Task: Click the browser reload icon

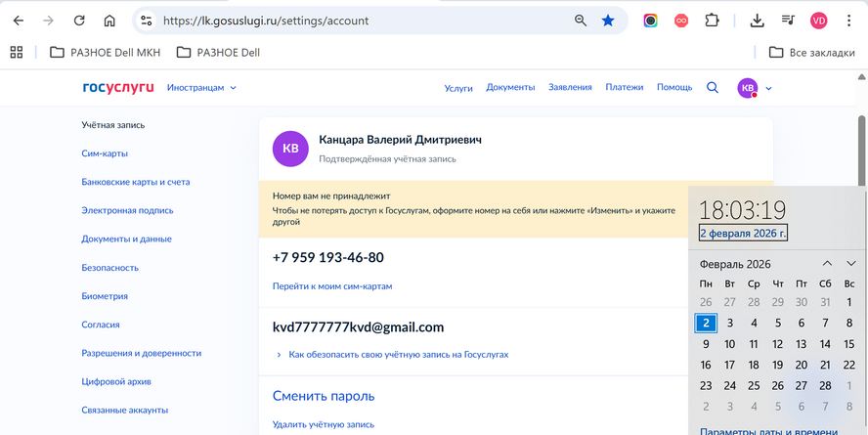Action: click(79, 22)
